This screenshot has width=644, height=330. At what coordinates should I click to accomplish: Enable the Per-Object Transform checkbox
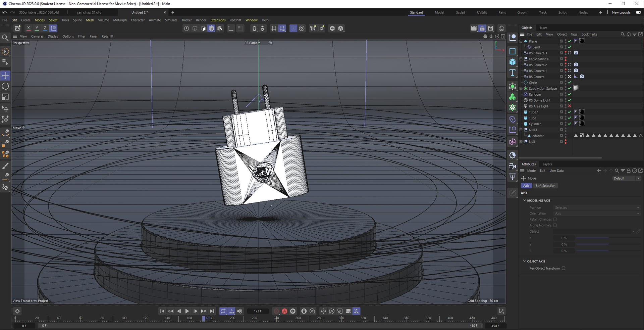coord(563,269)
